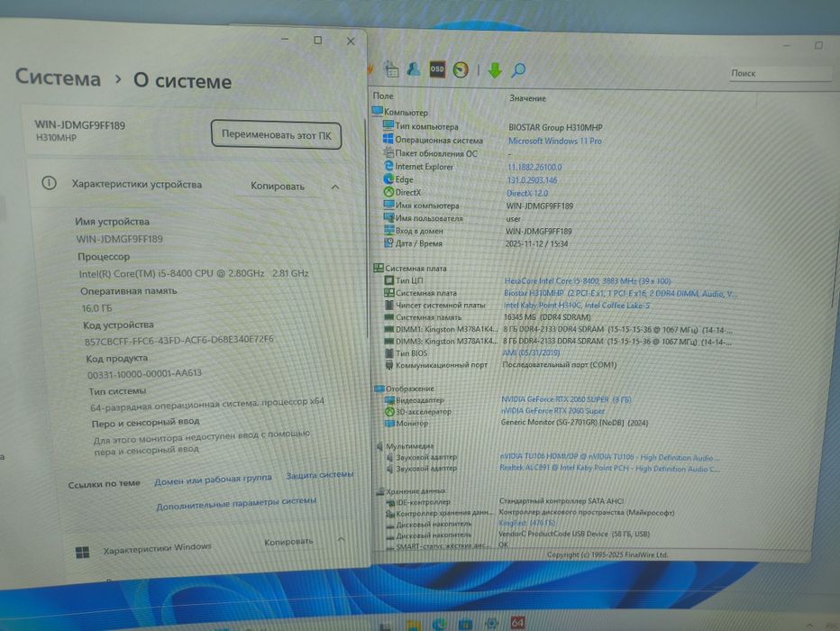Click the DirectX row icon
This screenshot has width=840, height=631.
[x=388, y=192]
